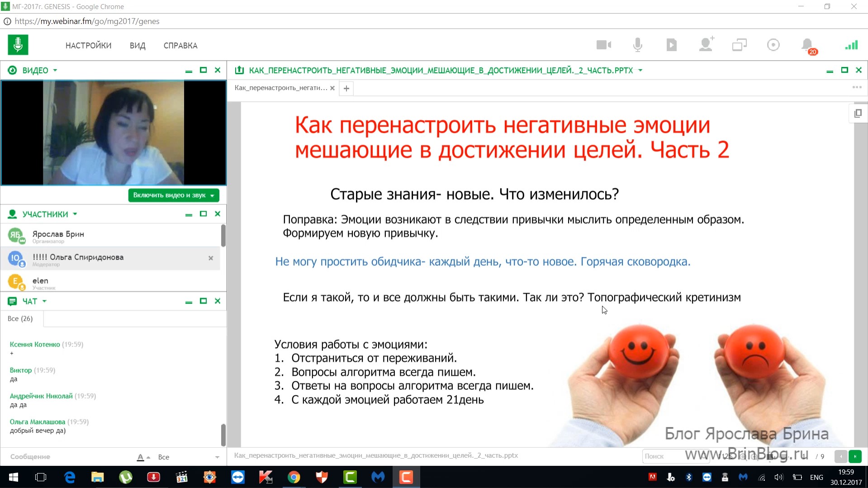The width and height of the screenshot is (868, 488).
Task: Click sender name Ксения Котенко
Action: [x=35, y=344]
